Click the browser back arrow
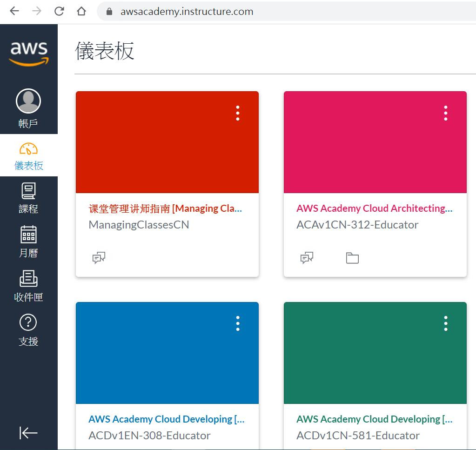 click(14, 11)
